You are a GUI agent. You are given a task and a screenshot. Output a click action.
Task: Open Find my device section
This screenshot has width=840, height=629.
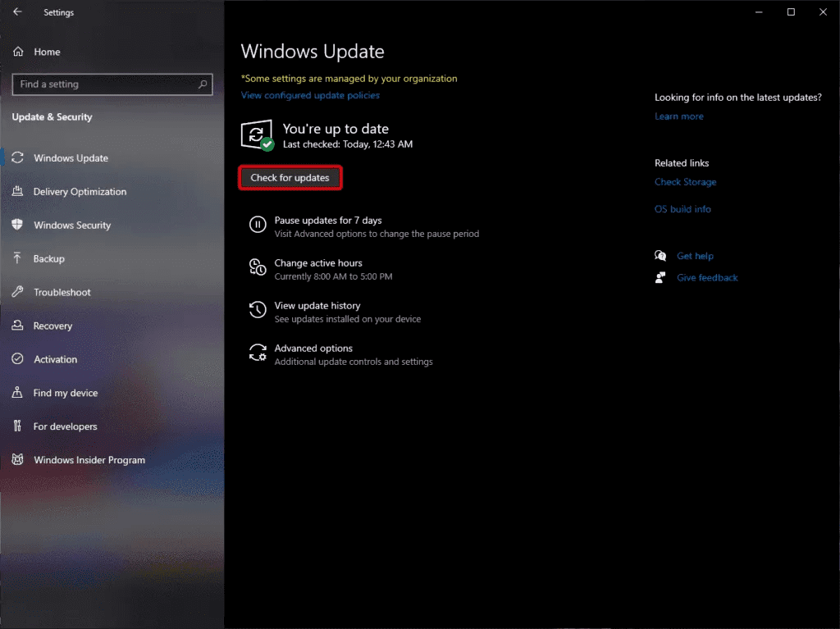(66, 394)
